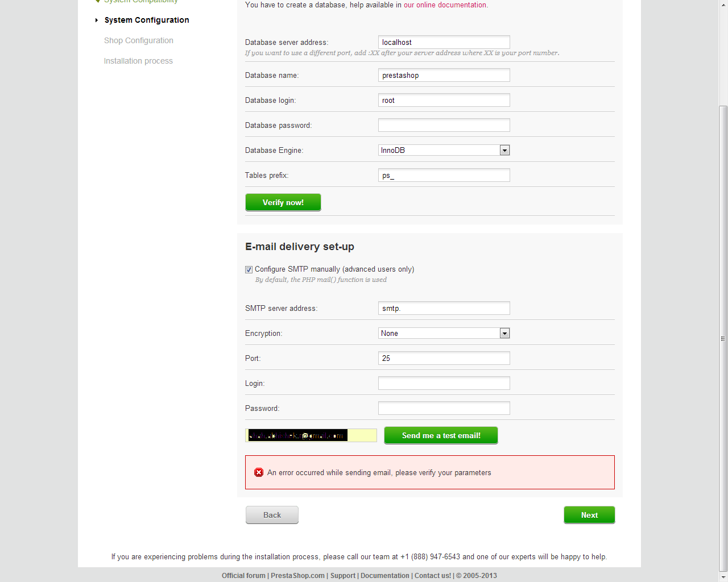Uncheck Configure SMTP manually checkbox
728x582 pixels.
point(249,269)
